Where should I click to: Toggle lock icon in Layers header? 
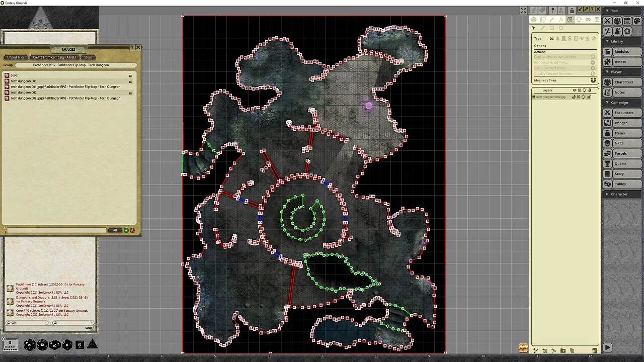[x=590, y=90]
